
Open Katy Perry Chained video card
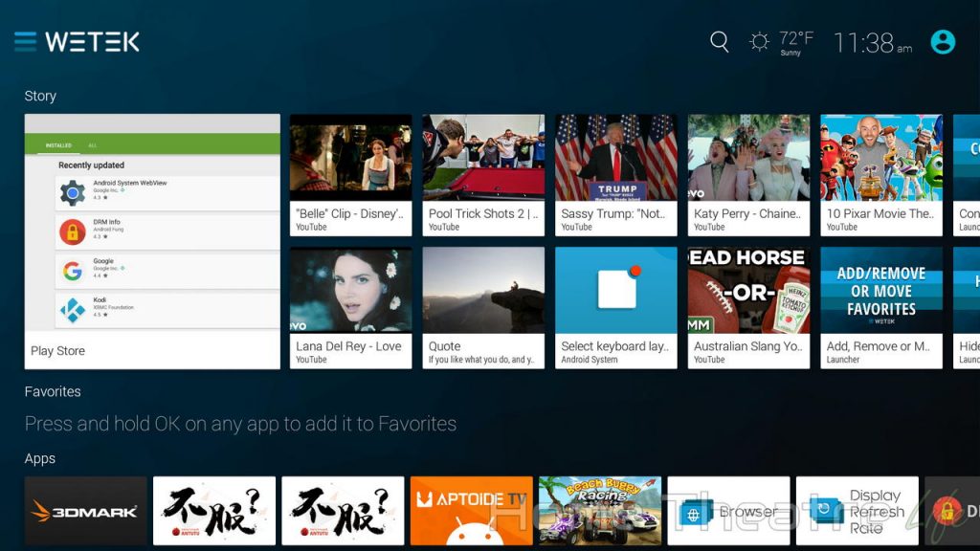748,175
